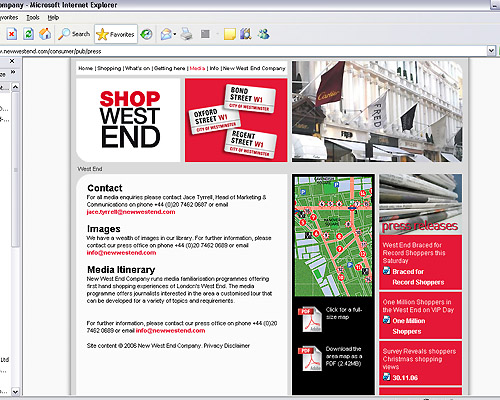Open the Home link in site navigation
The image size is (500, 400).
coord(86,68)
